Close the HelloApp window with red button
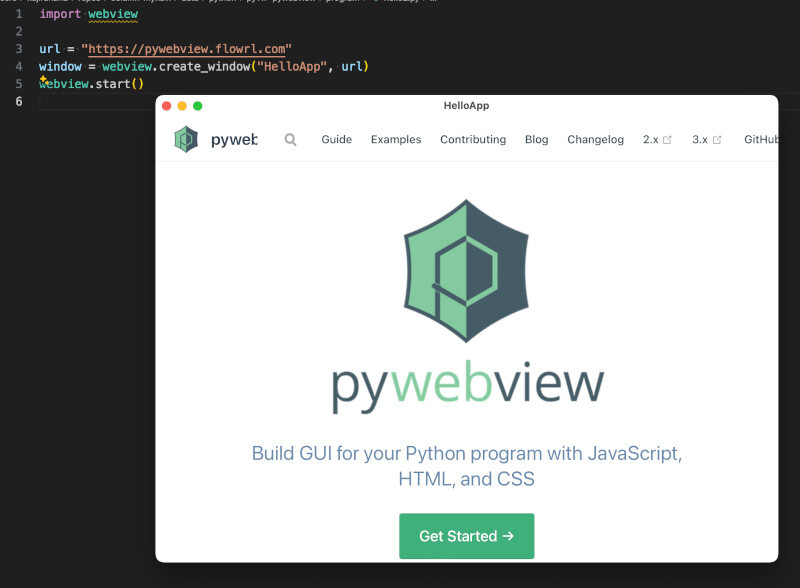The image size is (800, 588). click(167, 106)
